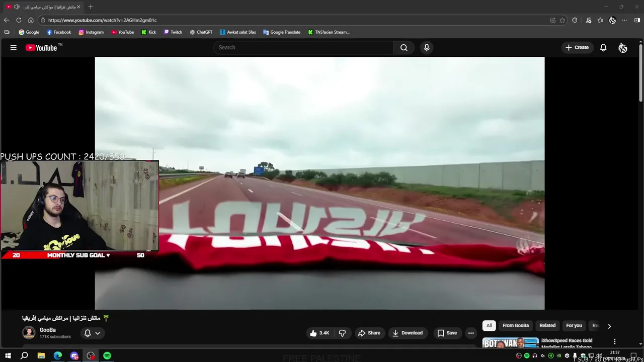Screen dimensions: 644x362
Task: Close the current YouTube tab
Action: click(78, 7)
